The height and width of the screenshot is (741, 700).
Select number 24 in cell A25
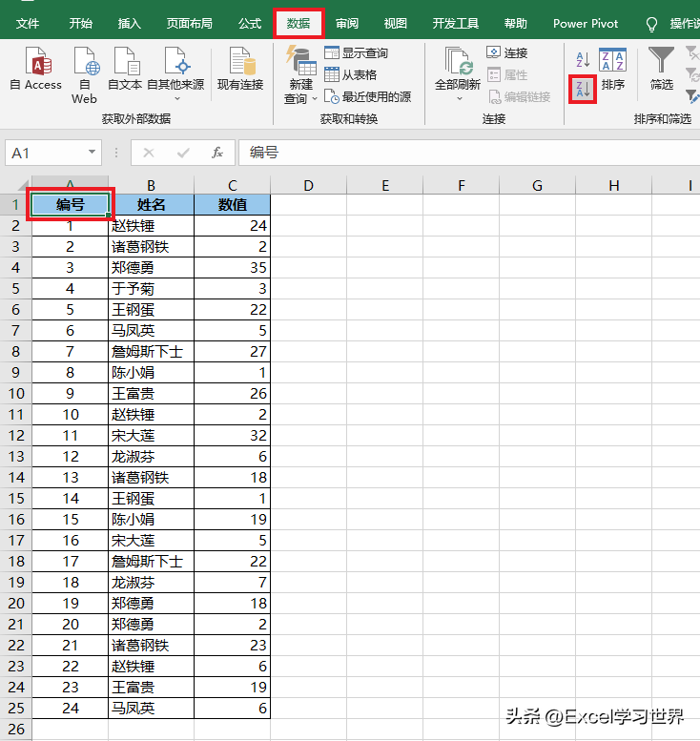[70, 708]
